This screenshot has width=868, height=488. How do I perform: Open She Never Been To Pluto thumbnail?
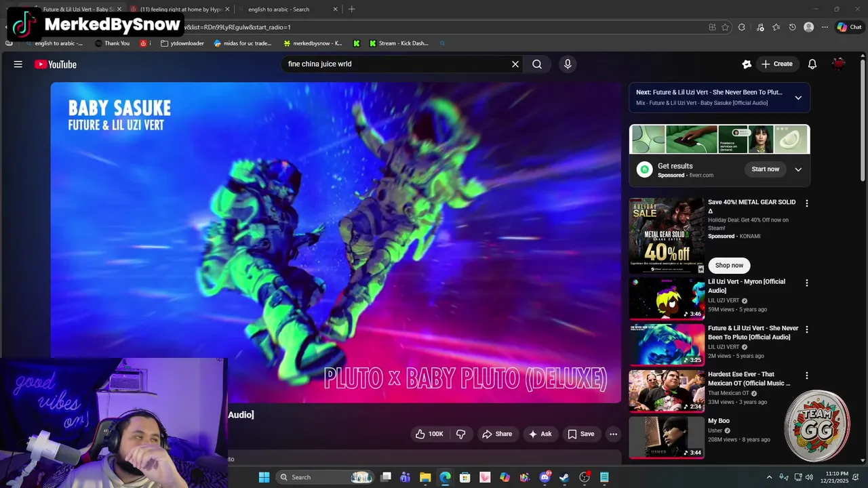point(667,345)
